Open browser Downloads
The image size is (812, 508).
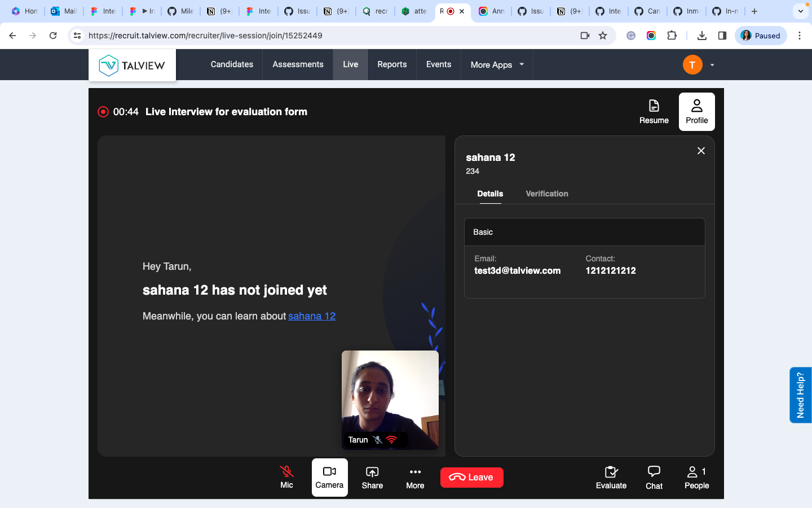[702, 36]
